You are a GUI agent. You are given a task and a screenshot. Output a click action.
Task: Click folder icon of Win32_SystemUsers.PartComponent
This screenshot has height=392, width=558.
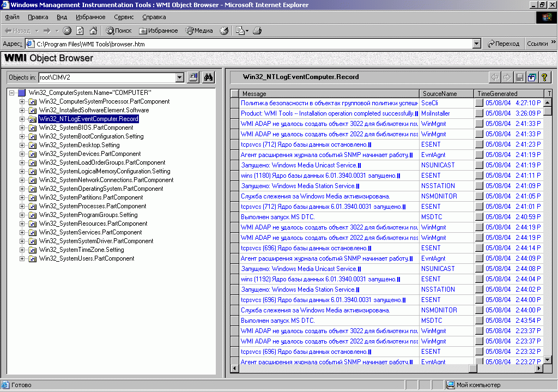pos(32,259)
